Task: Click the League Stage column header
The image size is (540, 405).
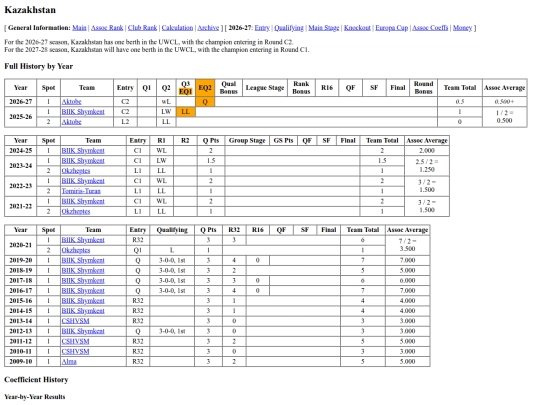Action: point(265,88)
